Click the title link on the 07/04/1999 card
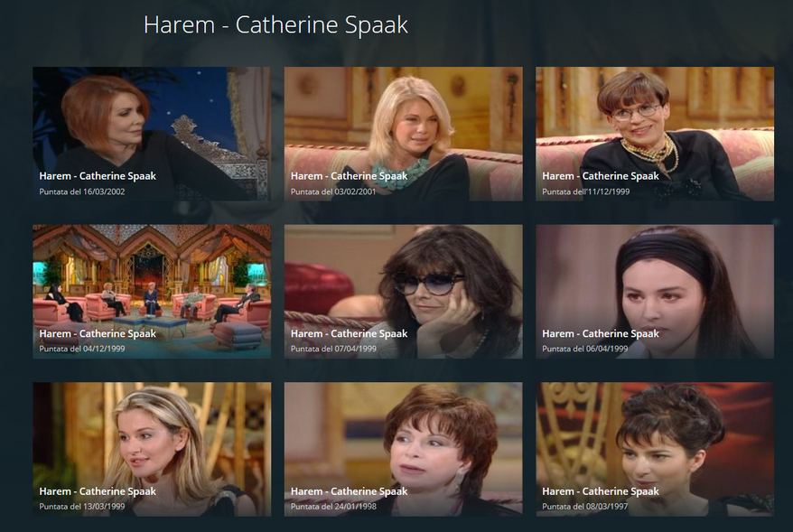Image resolution: width=793 pixels, height=532 pixels. pos(349,334)
